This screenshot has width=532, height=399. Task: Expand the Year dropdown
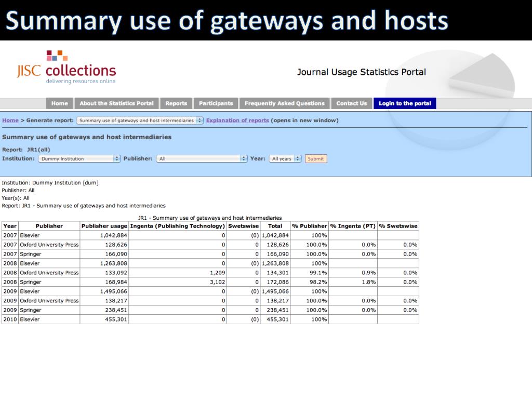(285, 159)
